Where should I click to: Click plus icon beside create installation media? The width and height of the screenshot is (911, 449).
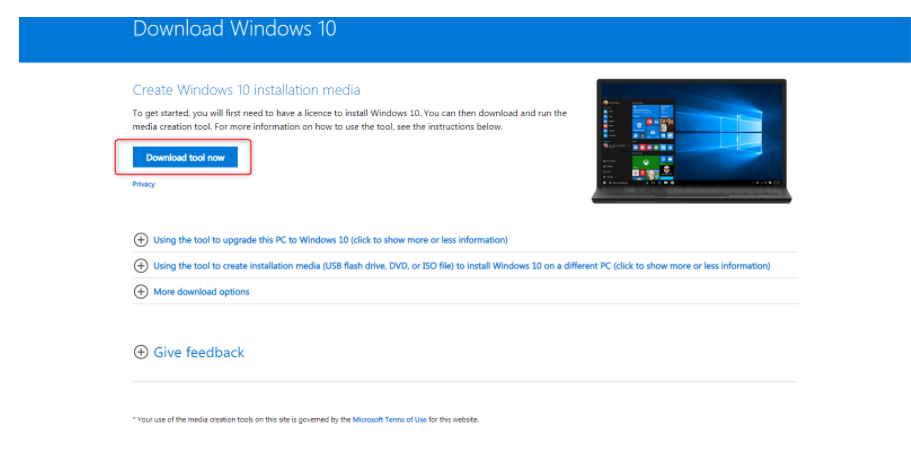click(140, 266)
